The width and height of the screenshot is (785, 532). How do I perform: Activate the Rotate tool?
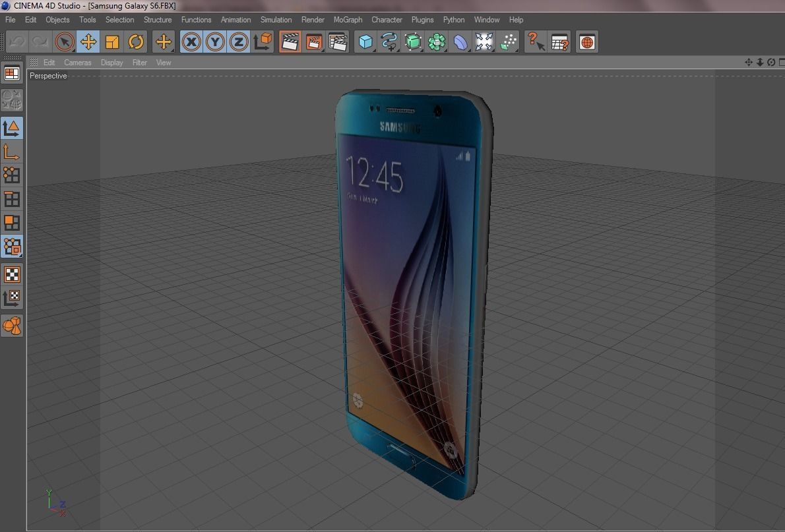[136, 42]
